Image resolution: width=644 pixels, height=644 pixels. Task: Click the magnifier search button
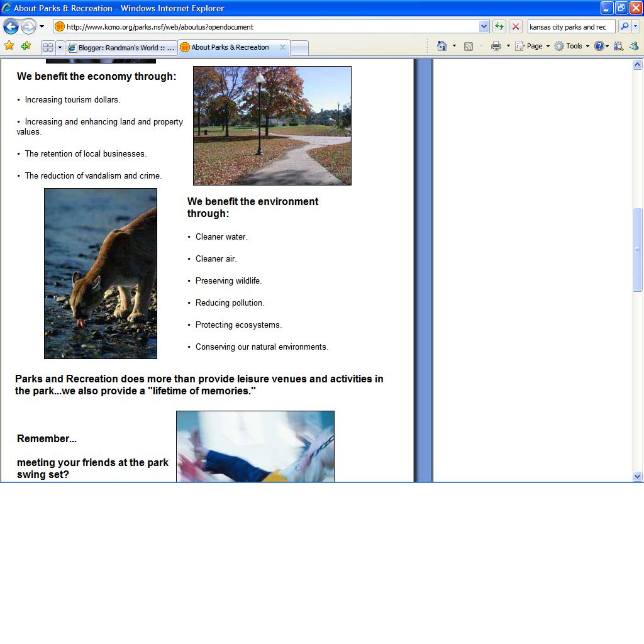tap(625, 26)
